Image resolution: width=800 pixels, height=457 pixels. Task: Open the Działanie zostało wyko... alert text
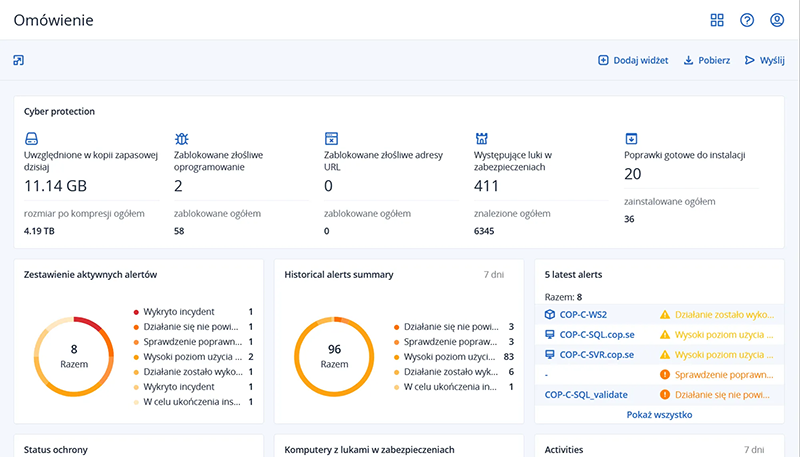point(724,315)
